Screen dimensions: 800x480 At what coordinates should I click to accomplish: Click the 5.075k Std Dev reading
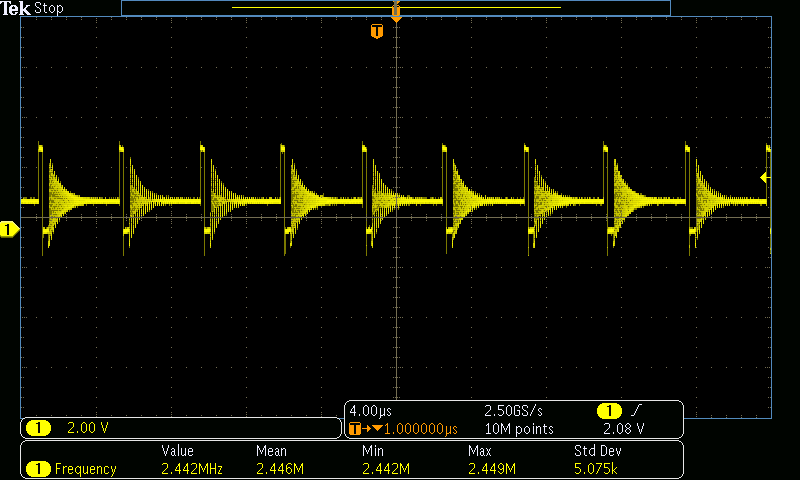point(595,469)
